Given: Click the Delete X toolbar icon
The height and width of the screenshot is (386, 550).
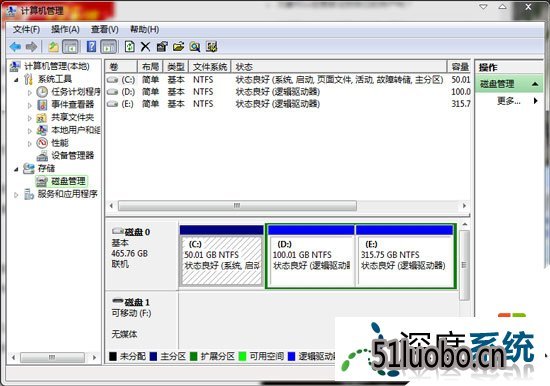Looking at the screenshot, I should 145,47.
